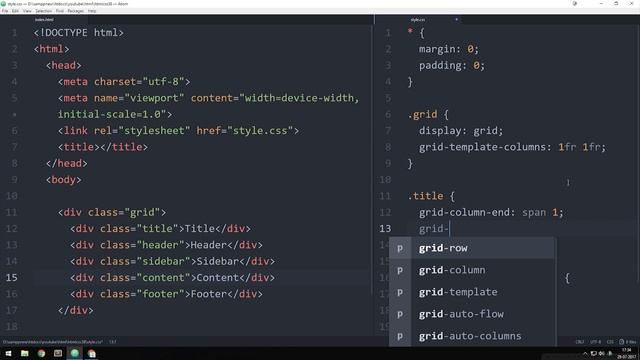This screenshot has width=640, height=360.
Task: Click on div class="footer" line
Action: point(167,294)
